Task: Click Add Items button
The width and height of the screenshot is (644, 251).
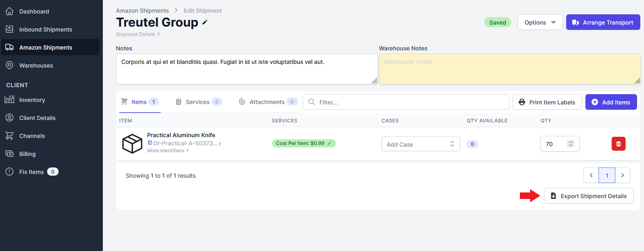Action: click(x=611, y=102)
